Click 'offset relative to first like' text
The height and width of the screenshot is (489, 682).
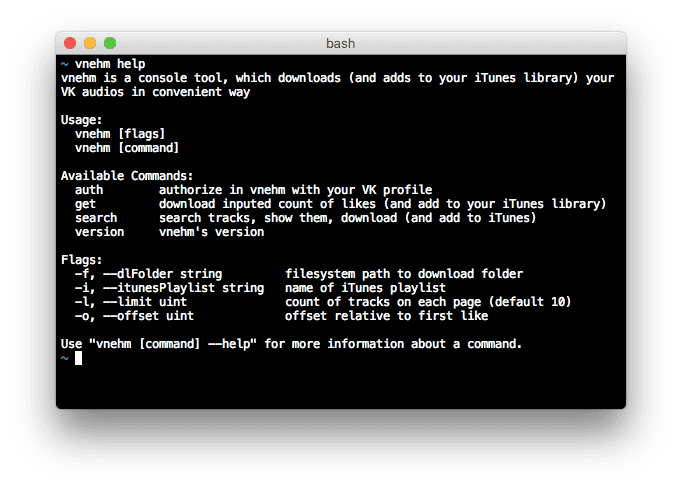coord(386,316)
